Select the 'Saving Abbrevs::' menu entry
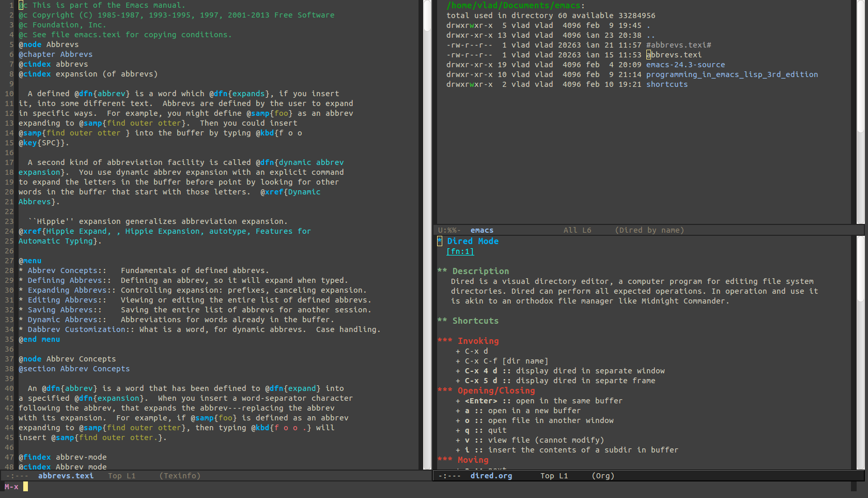 [65, 310]
